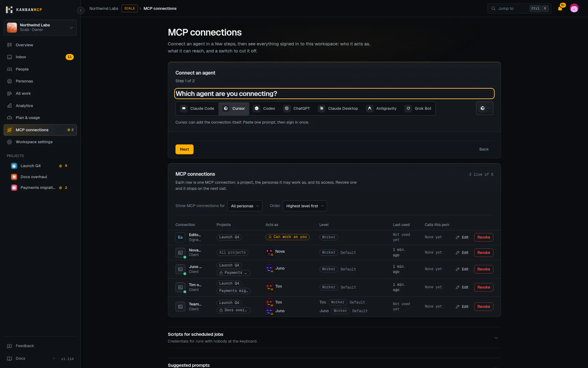588x368 pixels.
Task: Click the Overview sidebar icon
Action: click(9, 45)
